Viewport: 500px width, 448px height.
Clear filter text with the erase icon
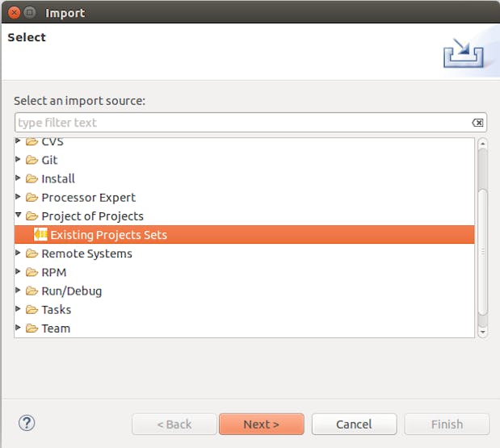click(477, 123)
